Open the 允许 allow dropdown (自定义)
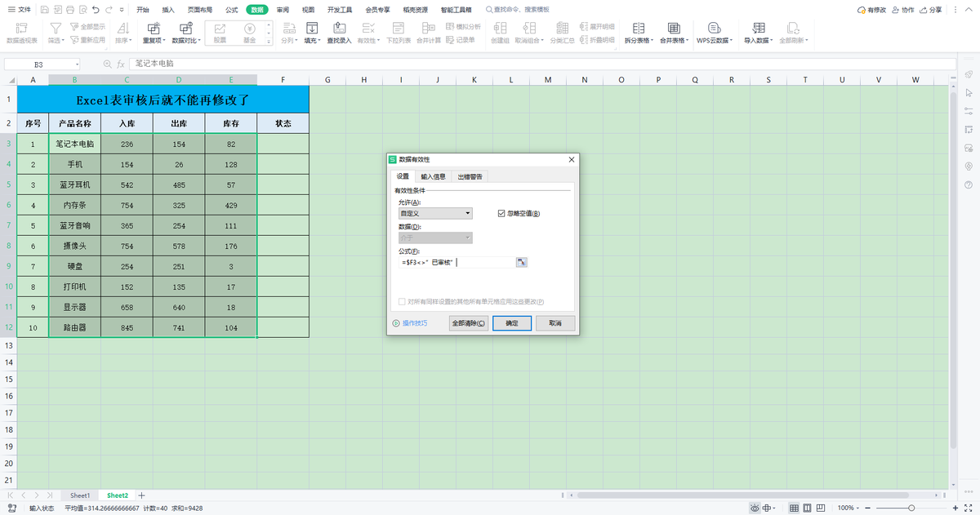The height and width of the screenshot is (515, 980). [435, 213]
